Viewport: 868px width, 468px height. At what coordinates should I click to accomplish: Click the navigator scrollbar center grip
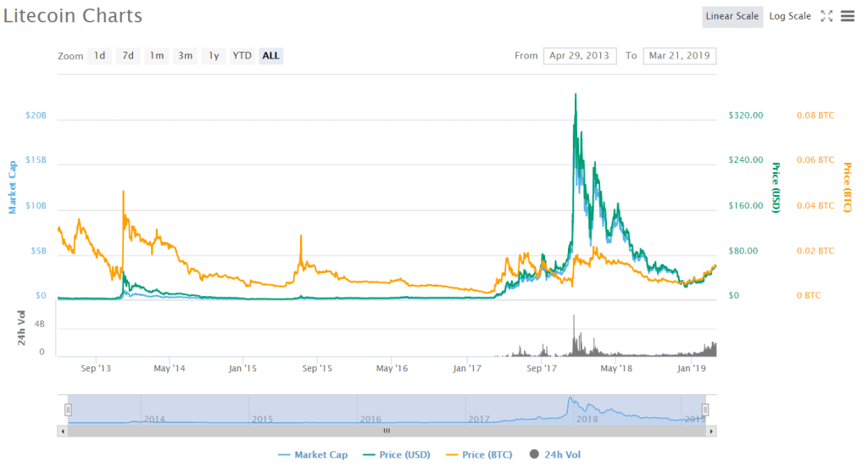pos(387,431)
